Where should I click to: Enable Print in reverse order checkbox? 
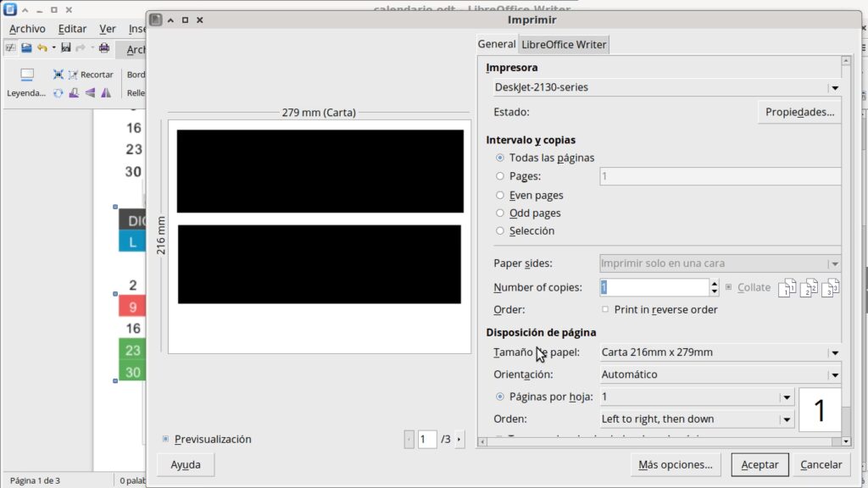pos(605,309)
